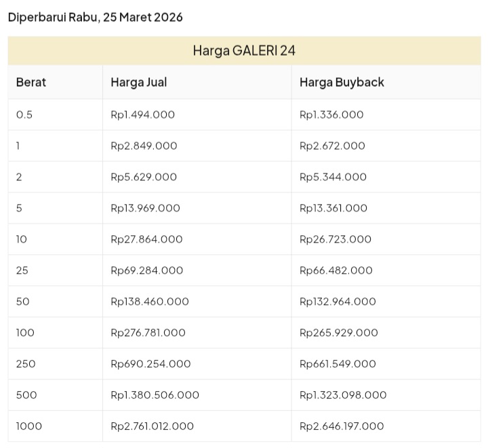This screenshot has height=448, width=488.
Task: Click the 25 gram weight cell
Action: coord(22,270)
